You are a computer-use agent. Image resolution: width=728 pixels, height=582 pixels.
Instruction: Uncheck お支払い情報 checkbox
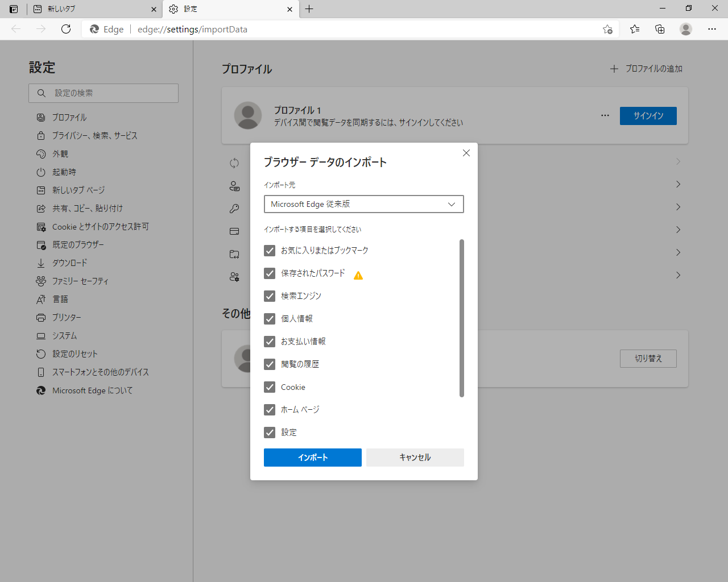tap(270, 342)
